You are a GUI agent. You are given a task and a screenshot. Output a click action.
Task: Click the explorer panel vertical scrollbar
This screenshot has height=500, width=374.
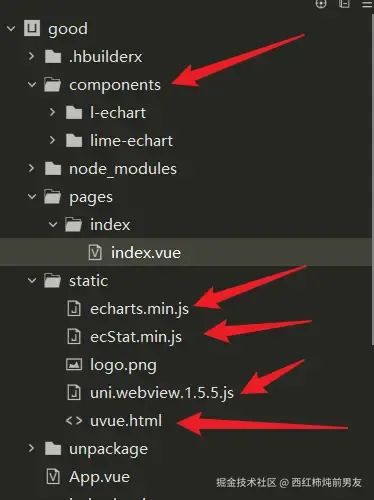point(372,180)
